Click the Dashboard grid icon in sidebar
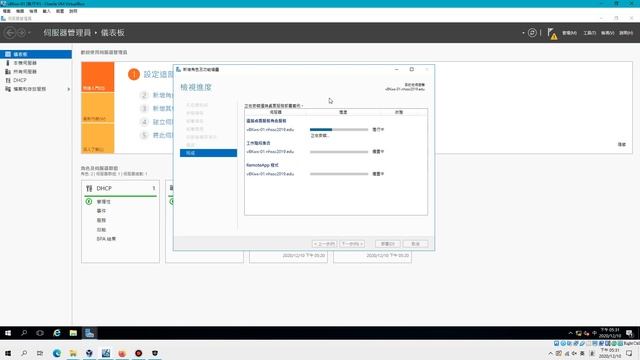The width and height of the screenshot is (640, 360). pyautogui.click(x=8, y=54)
